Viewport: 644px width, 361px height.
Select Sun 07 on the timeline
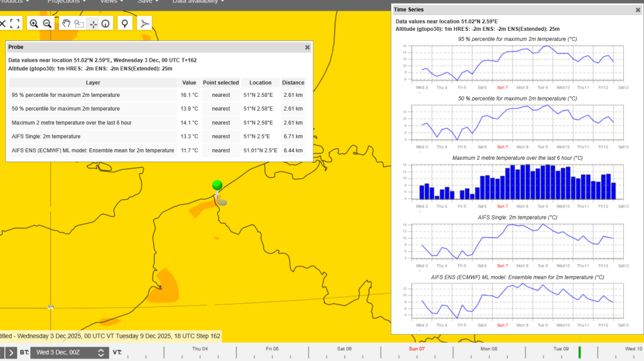point(416,348)
